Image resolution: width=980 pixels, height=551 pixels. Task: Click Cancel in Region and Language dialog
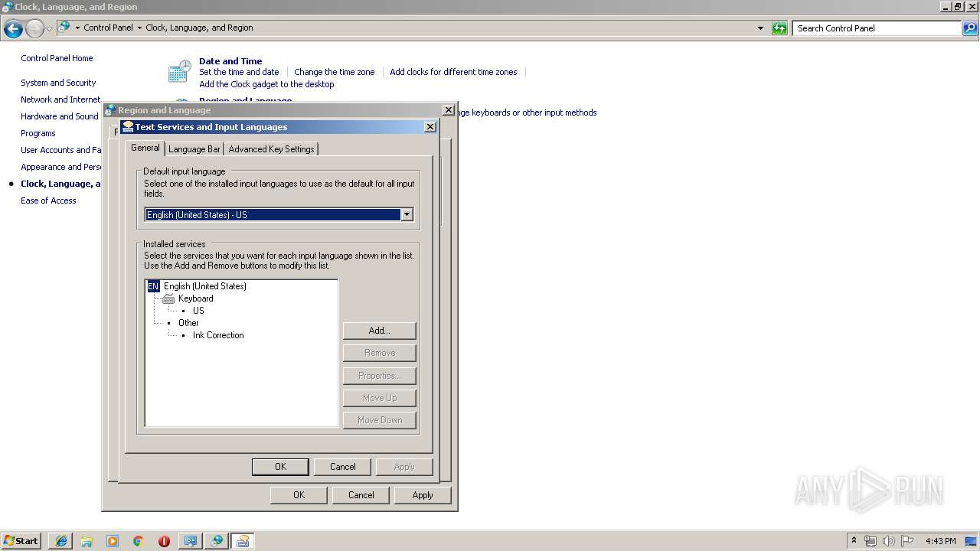pyautogui.click(x=361, y=495)
